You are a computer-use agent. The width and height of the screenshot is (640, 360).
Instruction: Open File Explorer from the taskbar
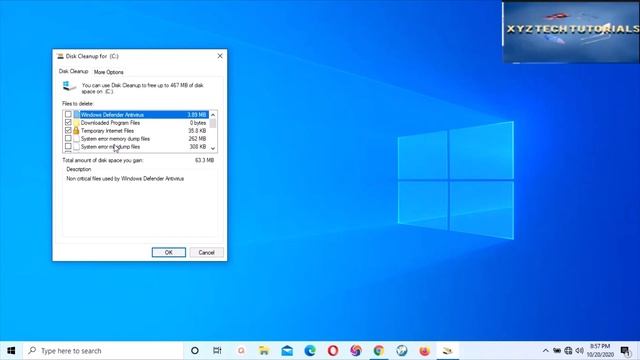click(x=264, y=351)
